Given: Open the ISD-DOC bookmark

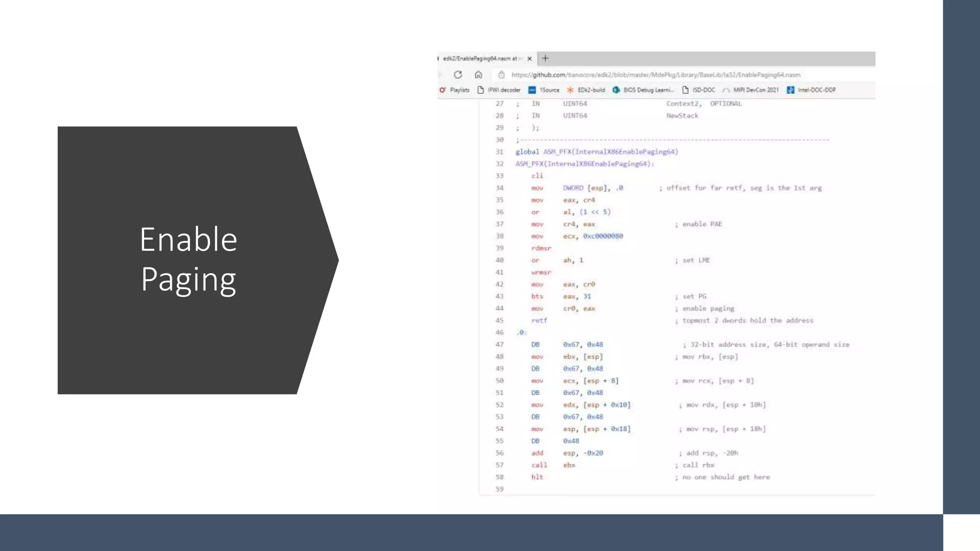Looking at the screenshot, I should click(x=699, y=90).
